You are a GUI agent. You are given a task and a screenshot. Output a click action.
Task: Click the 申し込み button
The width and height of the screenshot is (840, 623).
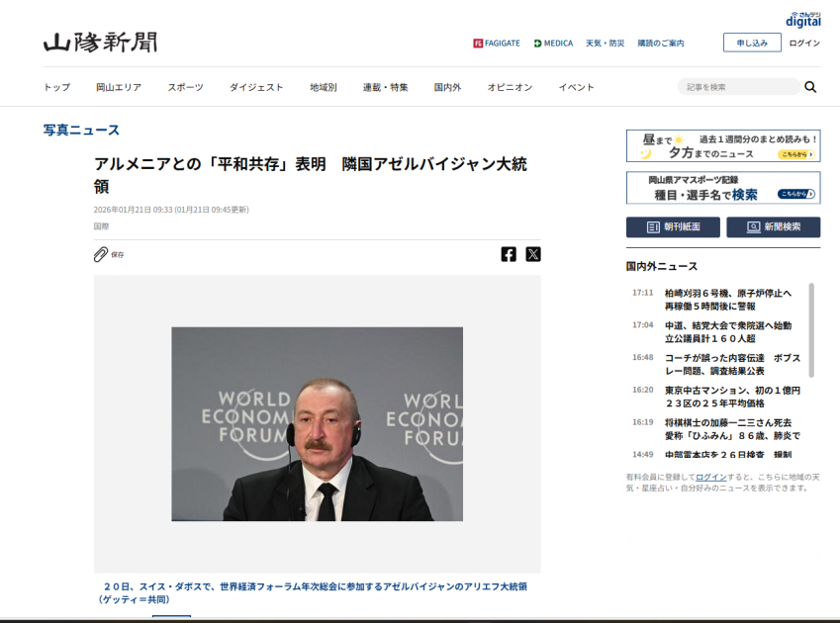752,43
